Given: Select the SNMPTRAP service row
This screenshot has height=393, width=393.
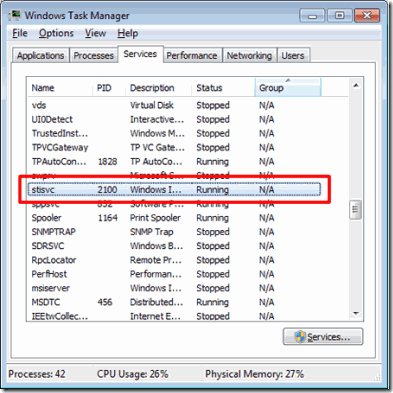Looking at the screenshot, I should pyautogui.click(x=174, y=232).
